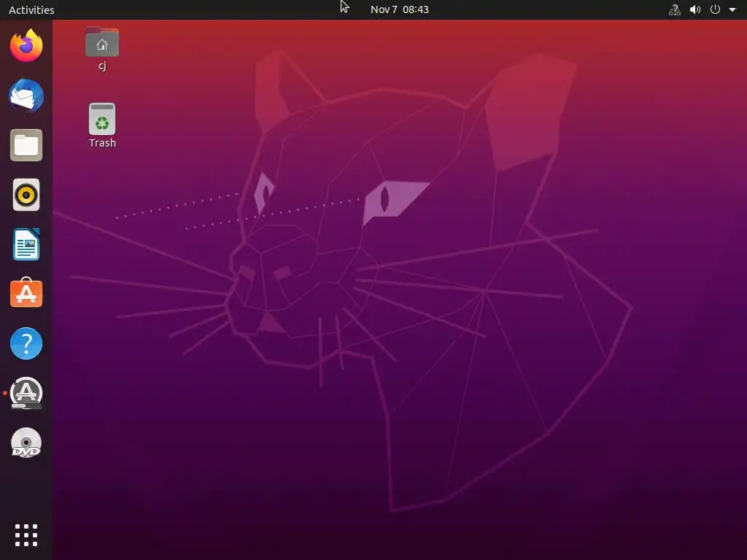Show Applications grid button

coord(26,535)
